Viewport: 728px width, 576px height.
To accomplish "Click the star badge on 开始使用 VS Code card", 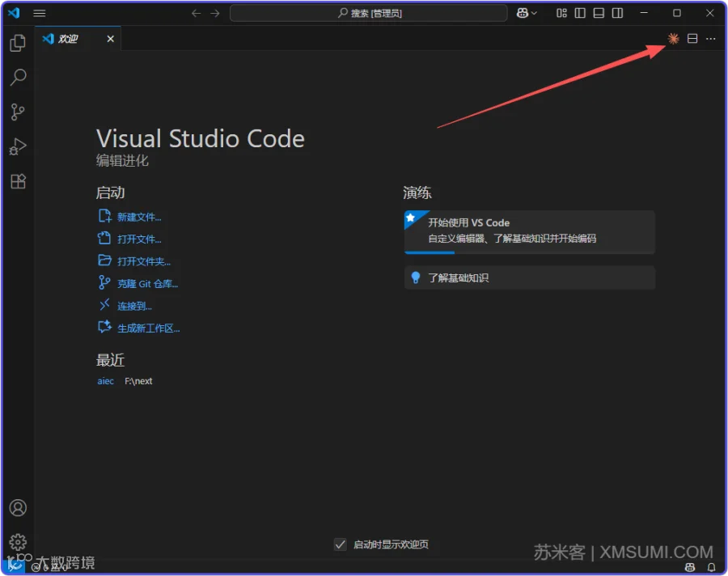I will click(x=410, y=218).
